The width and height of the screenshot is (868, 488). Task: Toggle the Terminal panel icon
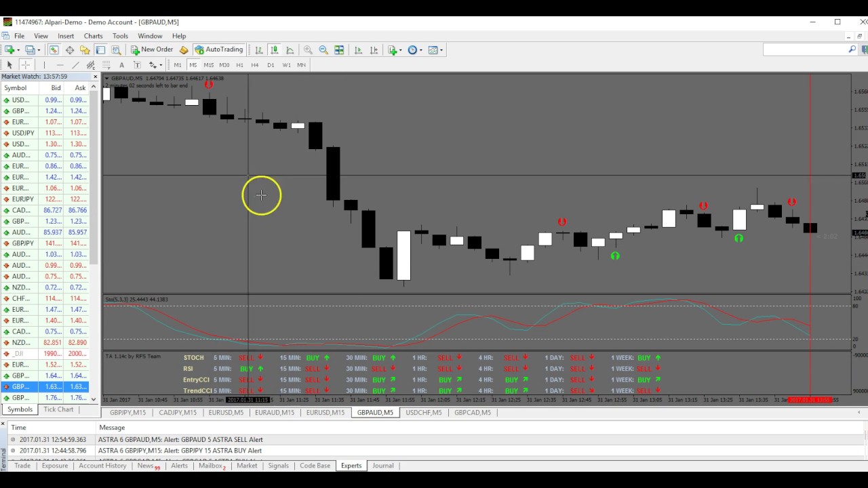pyautogui.click(x=100, y=49)
